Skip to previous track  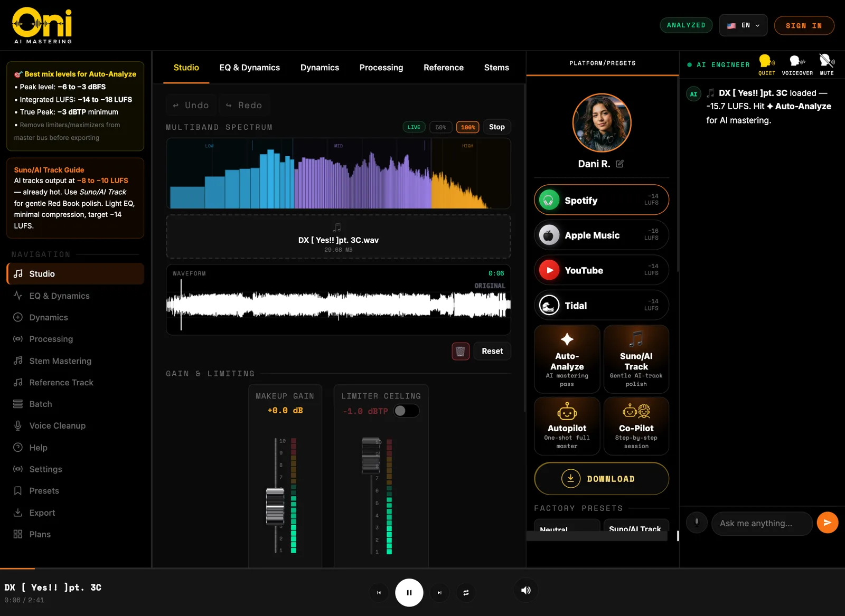click(379, 593)
